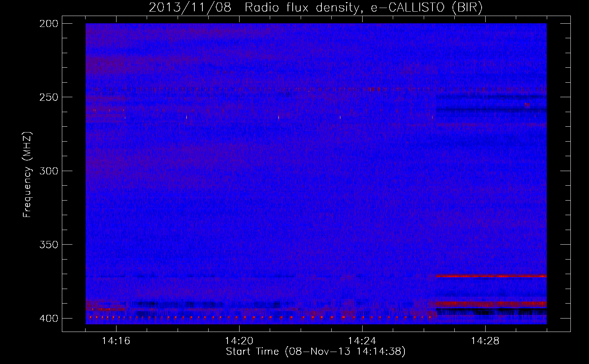The height and width of the screenshot is (364, 589).
Task: Click the thick red band near 390 MHz
Action: (x=491, y=304)
